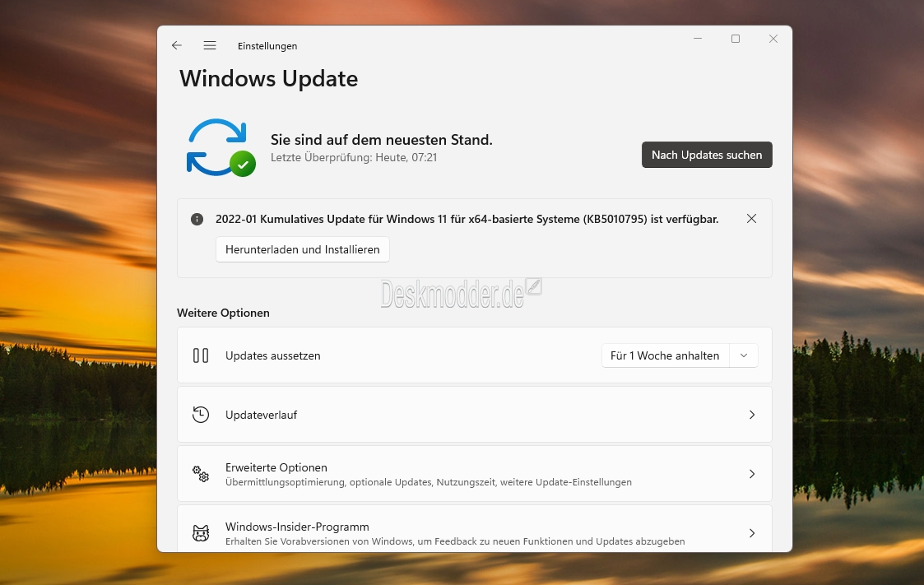Image resolution: width=924 pixels, height=585 pixels.
Task: Open Erweiterte Optionen via chevron arrow
Action: tap(751, 474)
